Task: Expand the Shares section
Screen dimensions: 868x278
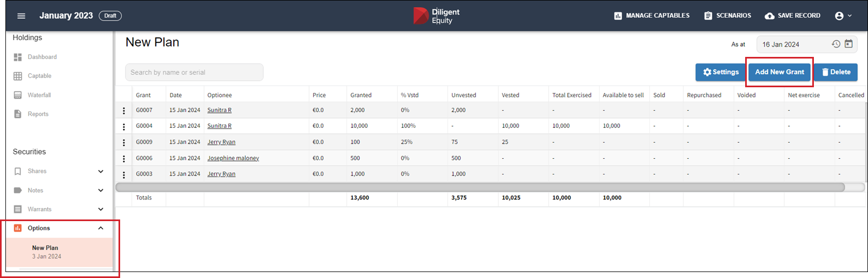Action: 101,171
